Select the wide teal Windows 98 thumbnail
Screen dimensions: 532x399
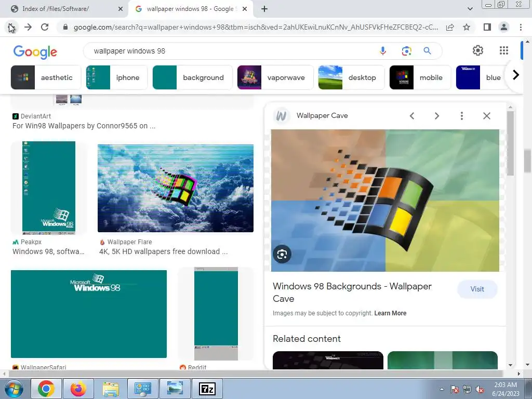[x=88, y=314]
